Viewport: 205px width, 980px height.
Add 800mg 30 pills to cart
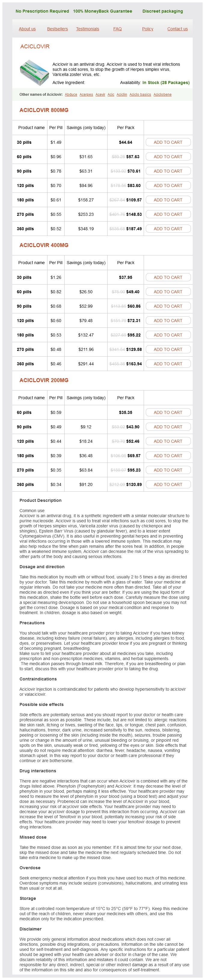point(168,142)
